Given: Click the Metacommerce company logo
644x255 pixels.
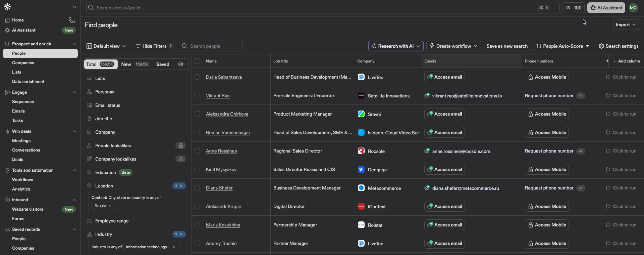Looking at the screenshot, I should tap(361, 188).
